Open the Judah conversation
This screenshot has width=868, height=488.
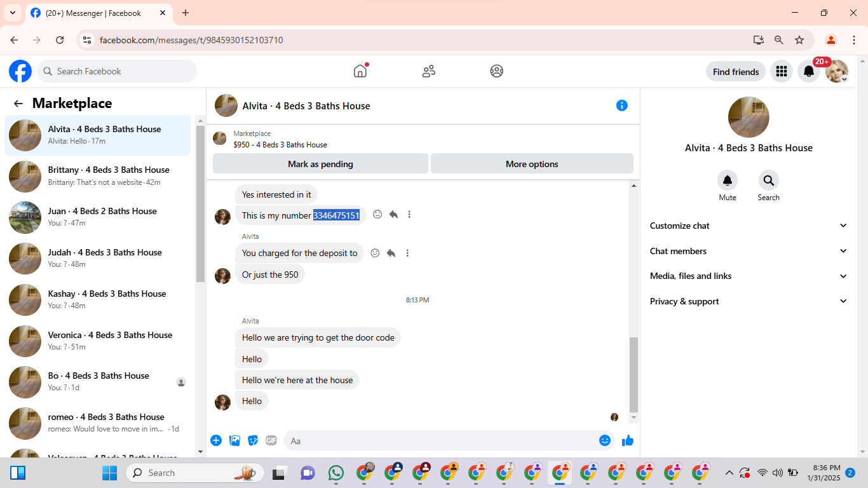98,259
